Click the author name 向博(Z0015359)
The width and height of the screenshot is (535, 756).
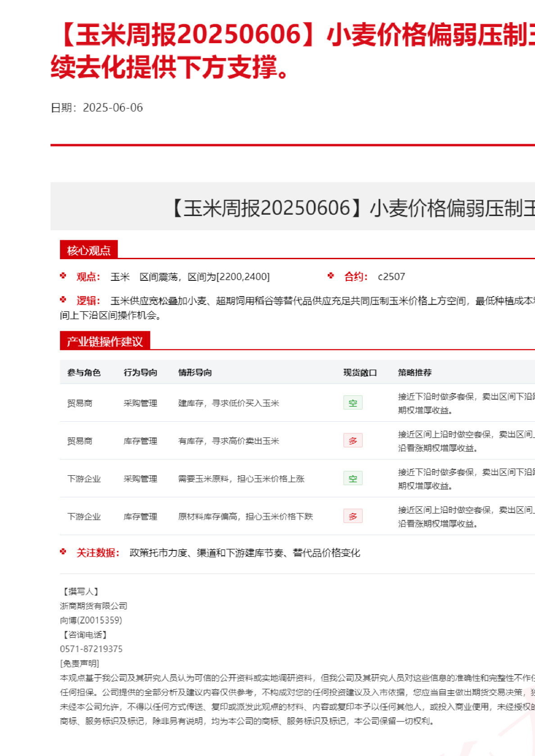point(91,620)
